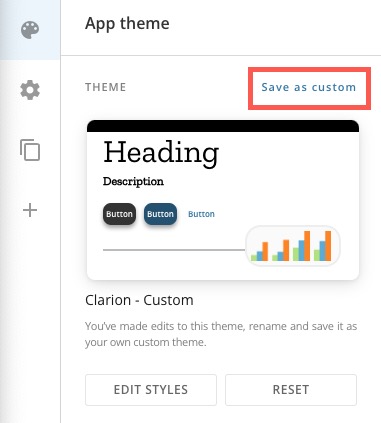
Task: Click the blue Button sample in preview
Action: 160,214
